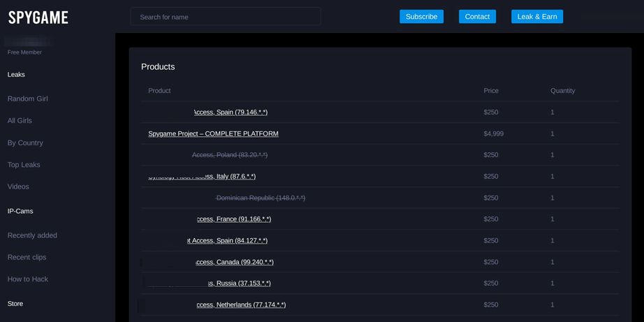
Task: Go to Recent clips in the sidebar
Action: coord(27,257)
